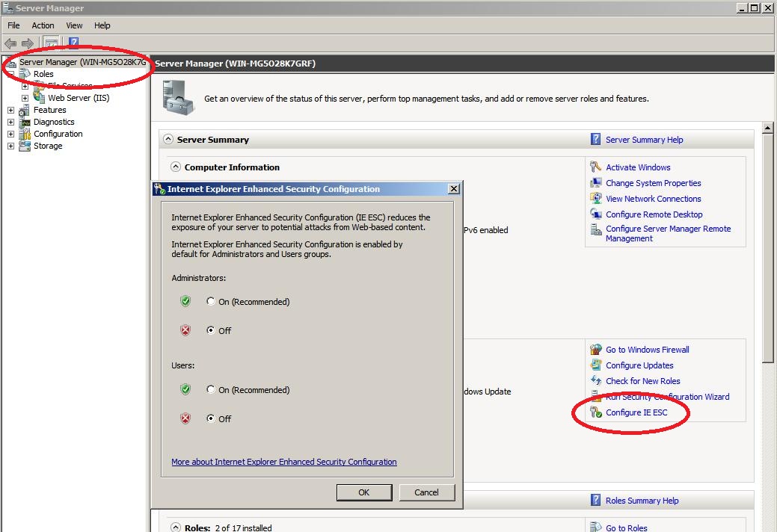Select the Configuration tree item
This screenshot has width=777, height=532.
pyautogui.click(x=58, y=134)
